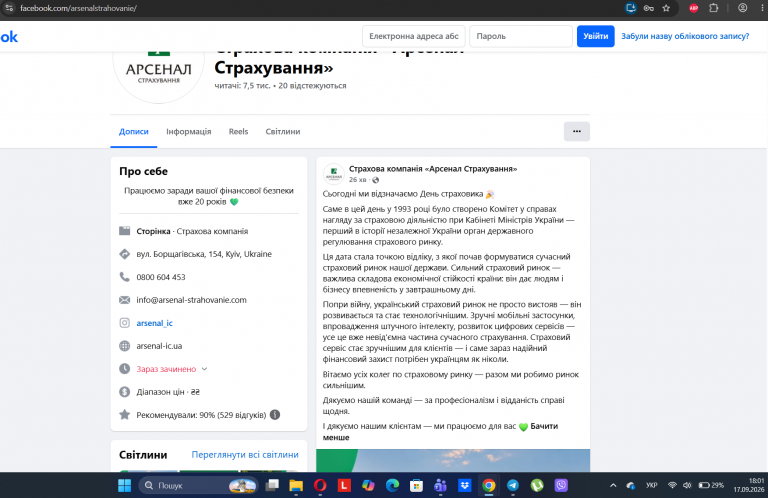This screenshot has width=768, height=498.
Task: Click the email info@arsenal-strahovanie.com
Action: pyautogui.click(x=192, y=300)
